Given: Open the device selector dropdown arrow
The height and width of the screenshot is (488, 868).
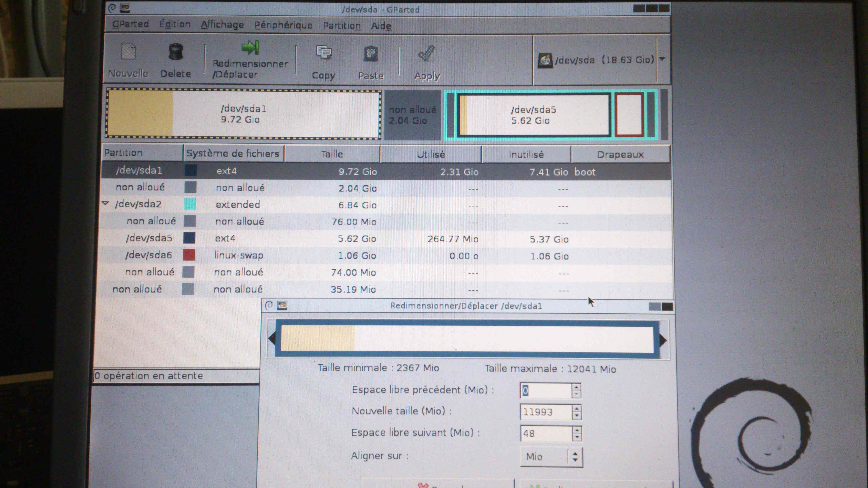Looking at the screenshot, I should coord(662,59).
